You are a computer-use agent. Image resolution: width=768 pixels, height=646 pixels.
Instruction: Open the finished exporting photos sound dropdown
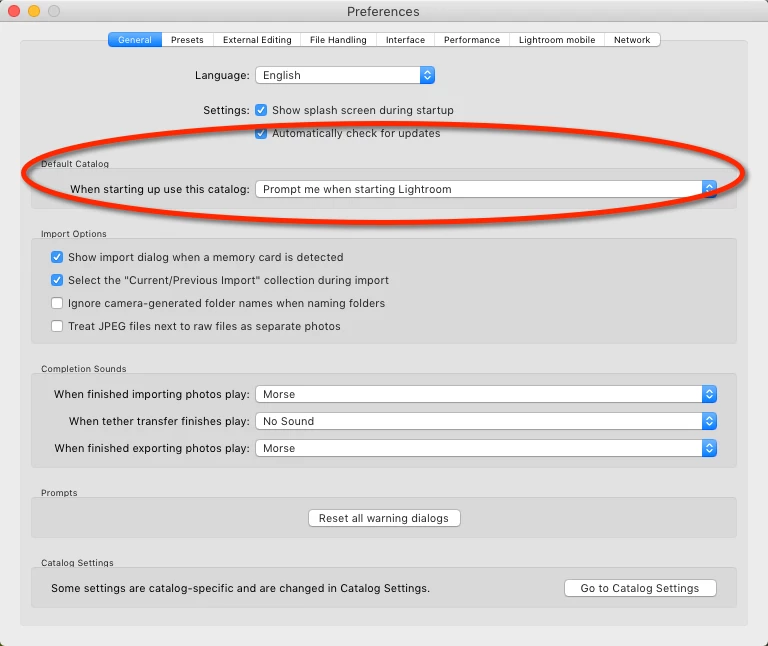(486, 448)
